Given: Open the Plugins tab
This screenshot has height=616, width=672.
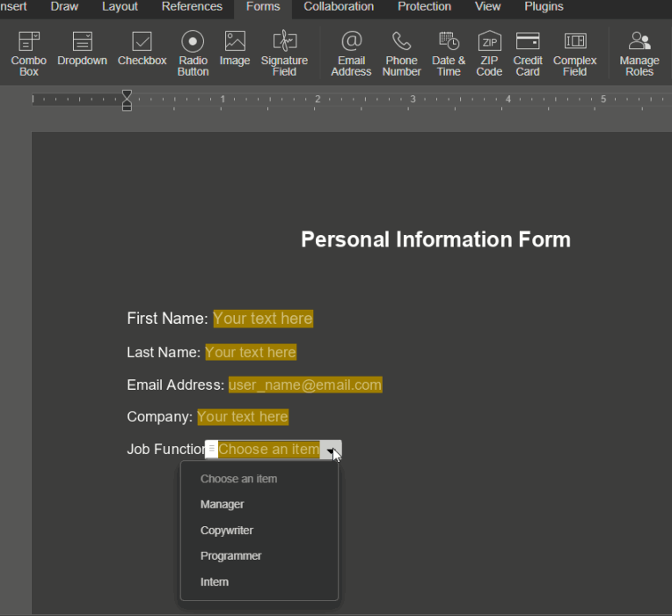Looking at the screenshot, I should [544, 7].
